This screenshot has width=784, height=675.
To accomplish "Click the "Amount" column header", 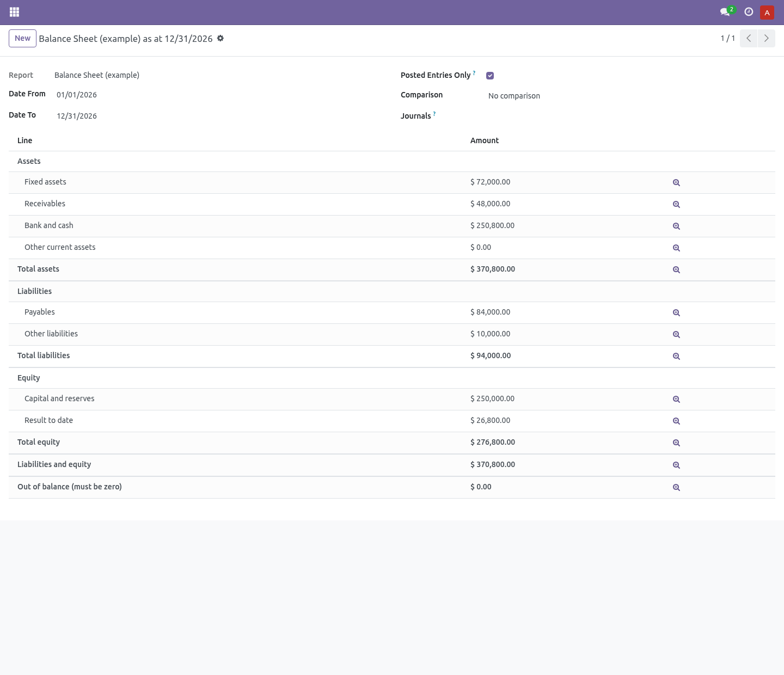I will coord(485,140).
